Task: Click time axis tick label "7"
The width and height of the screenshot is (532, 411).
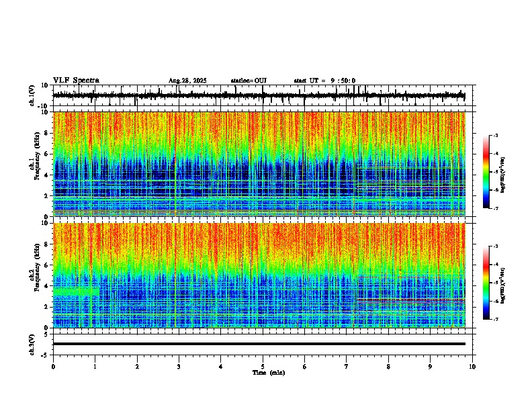Action: tap(347, 367)
